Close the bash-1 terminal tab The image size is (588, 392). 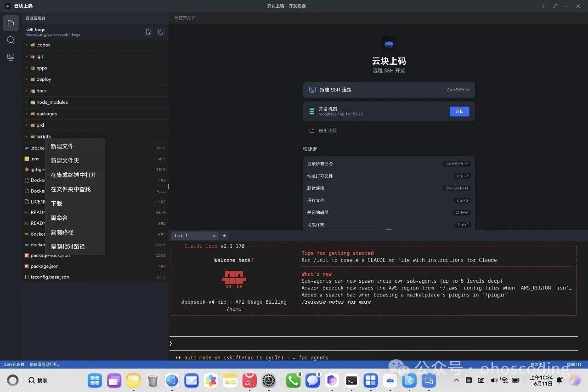click(214, 236)
